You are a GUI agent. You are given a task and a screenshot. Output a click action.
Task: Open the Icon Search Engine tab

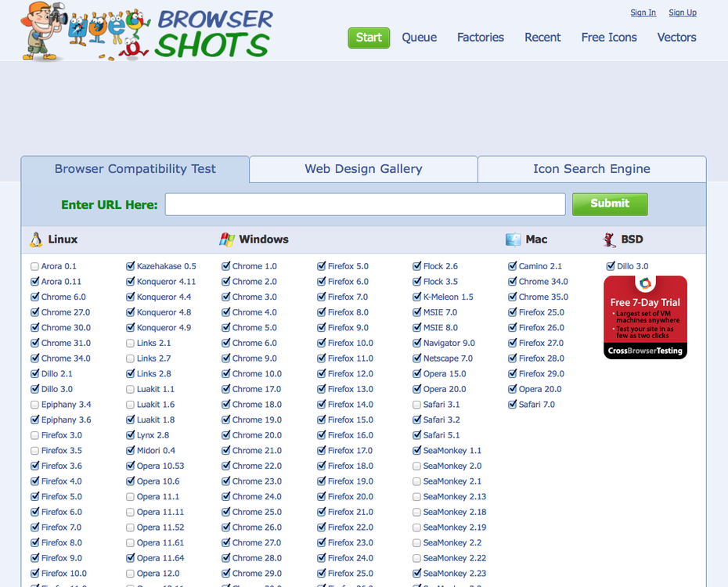pyautogui.click(x=592, y=169)
